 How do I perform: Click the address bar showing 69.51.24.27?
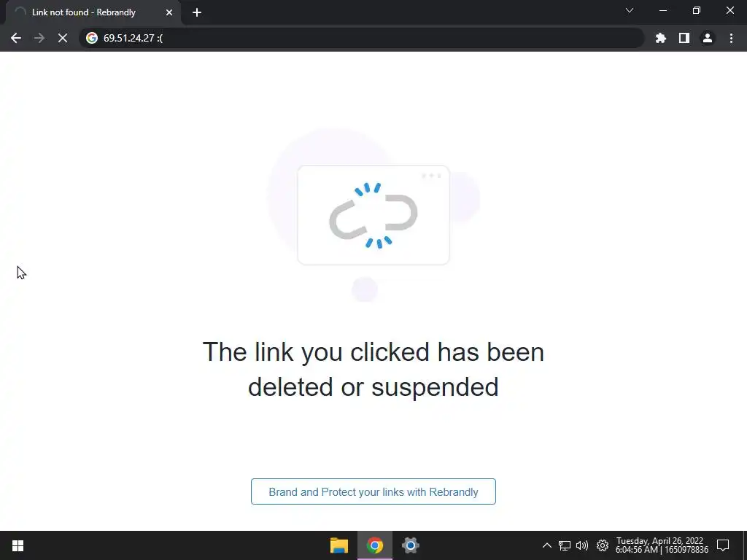(361, 38)
